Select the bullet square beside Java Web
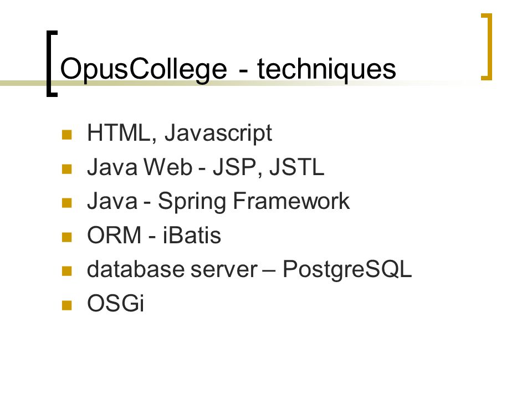This screenshot has width=532, height=399. click(67, 169)
